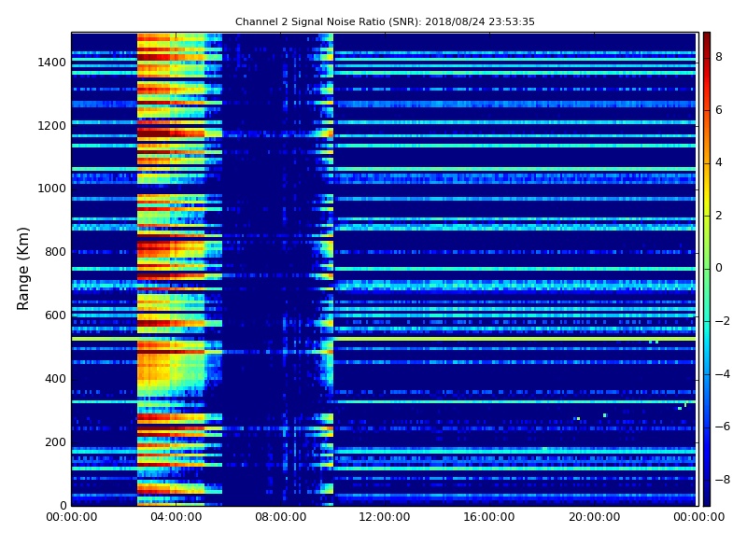Click the x-axis time label 12:00:00
Screen dimensions: 747x560
coord(385,517)
